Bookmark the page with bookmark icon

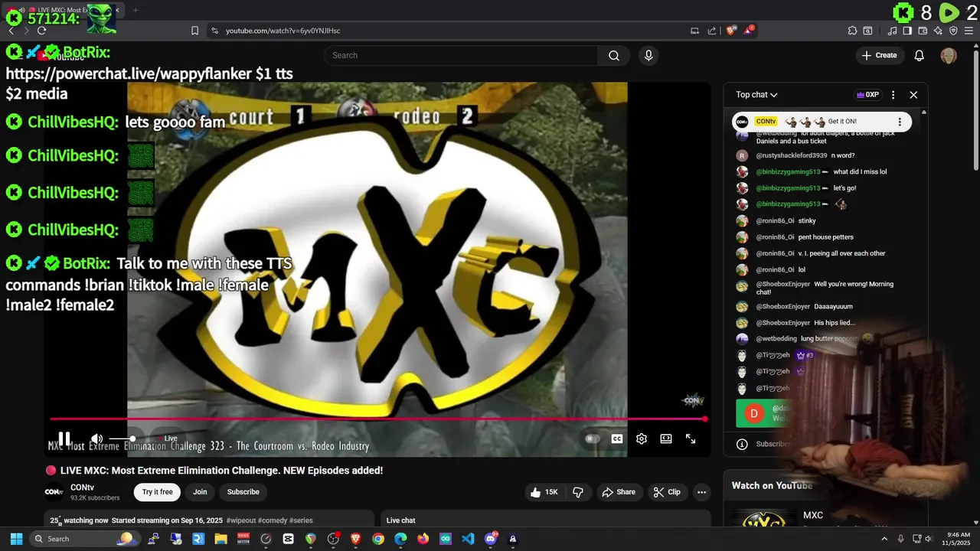[x=194, y=31]
